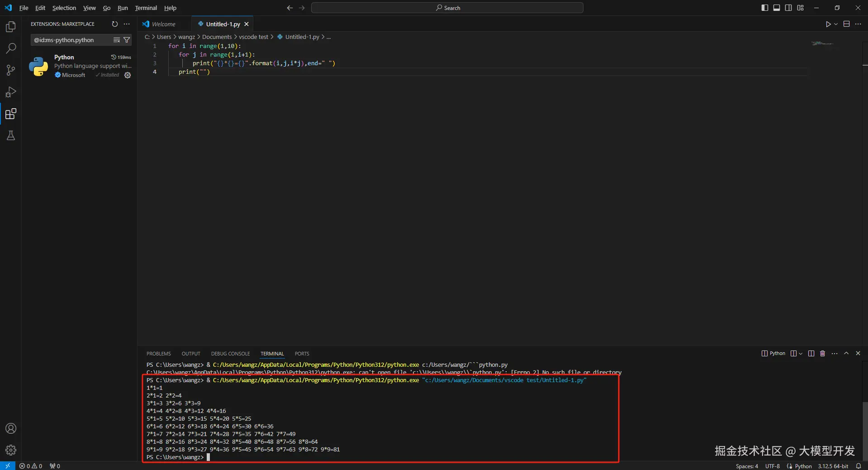Open the remote window indicator
868x470 pixels.
coord(8,466)
